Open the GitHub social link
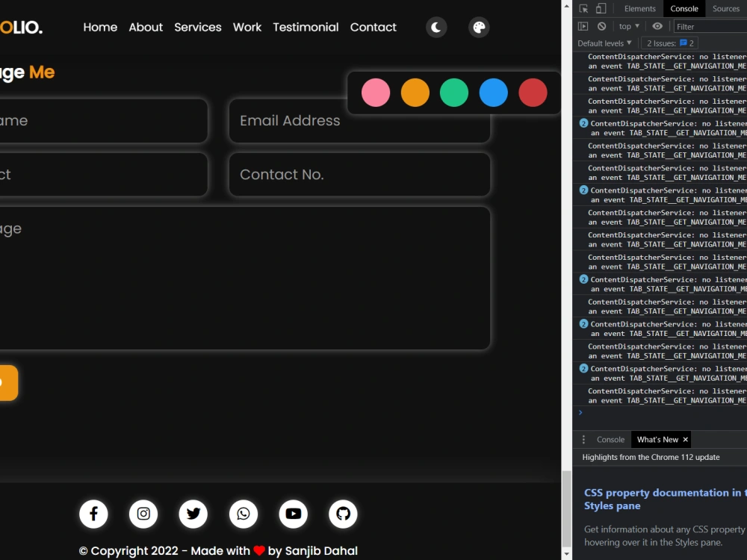 pyautogui.click(x=343, y=514)
